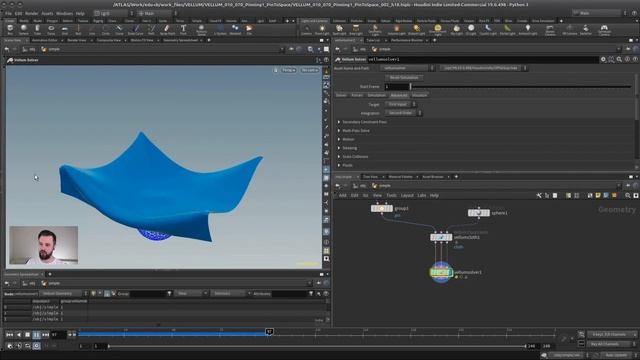
Task: Open the Persp viewport menu
Action: coord(289,70)
